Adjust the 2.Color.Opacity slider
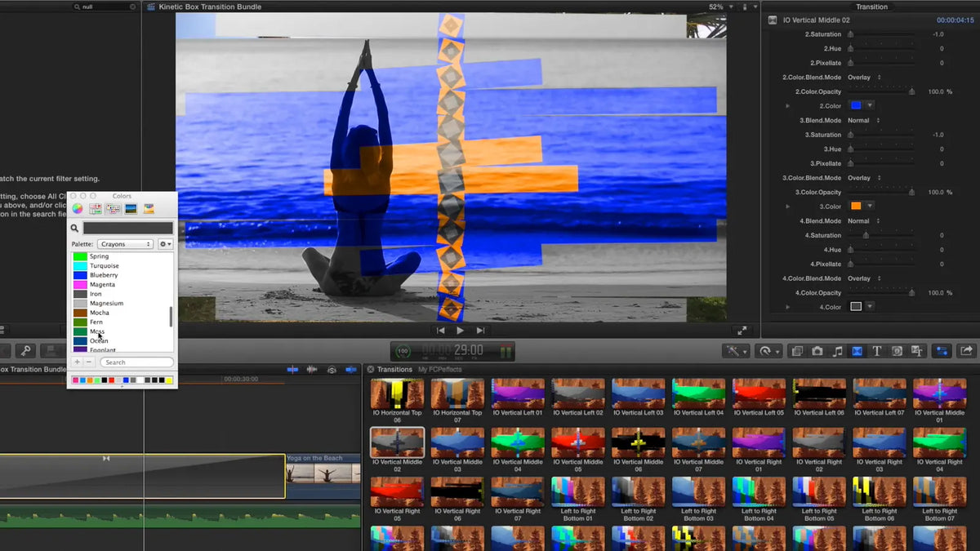The width and height of the screenshot is (980, 551). pos(881,91)
